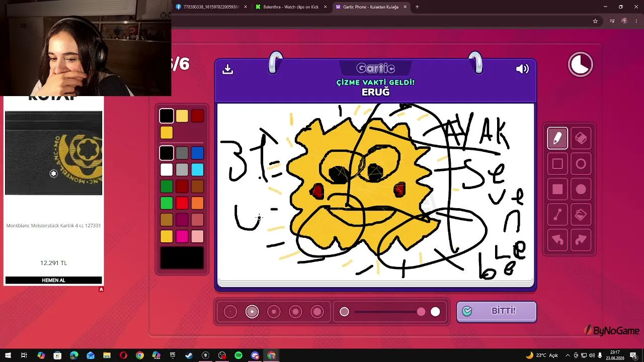The height and width of the screenshot is (362, 644).
Task: Select the smallest brush size
Action: [x=230, y=312]
